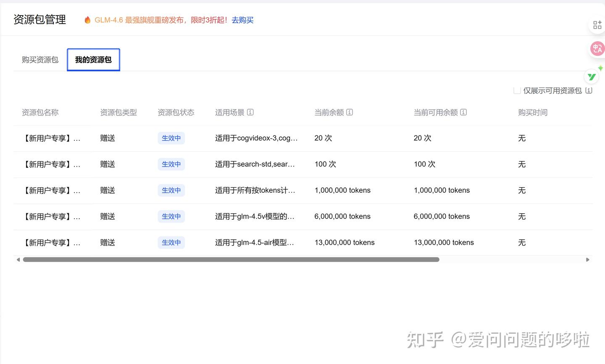The width and height of the screenshot is (605, 364).
Task: Click info icon next to 当前余额 header
Action: point(350,112)
